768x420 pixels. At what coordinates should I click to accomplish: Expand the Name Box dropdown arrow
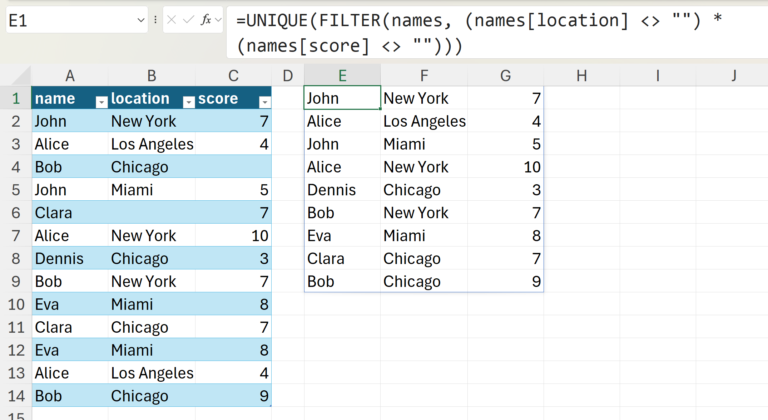coord(141,20)
